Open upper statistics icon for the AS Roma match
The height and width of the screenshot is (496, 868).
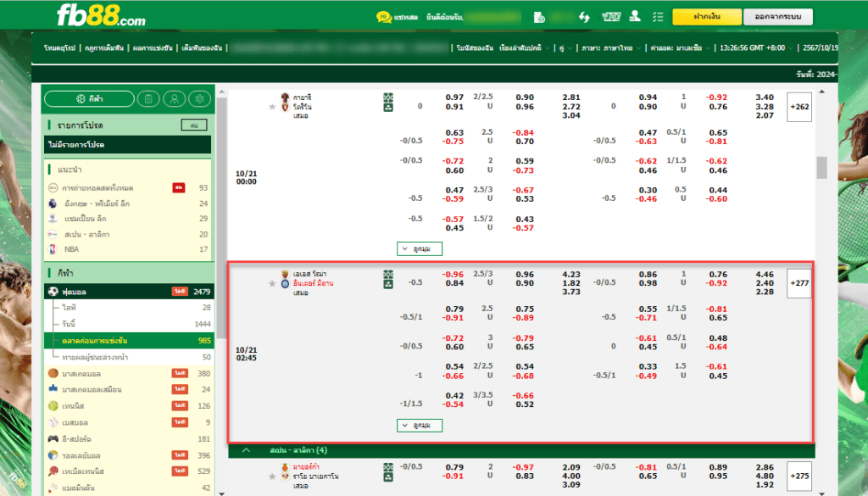click(388, 274)
